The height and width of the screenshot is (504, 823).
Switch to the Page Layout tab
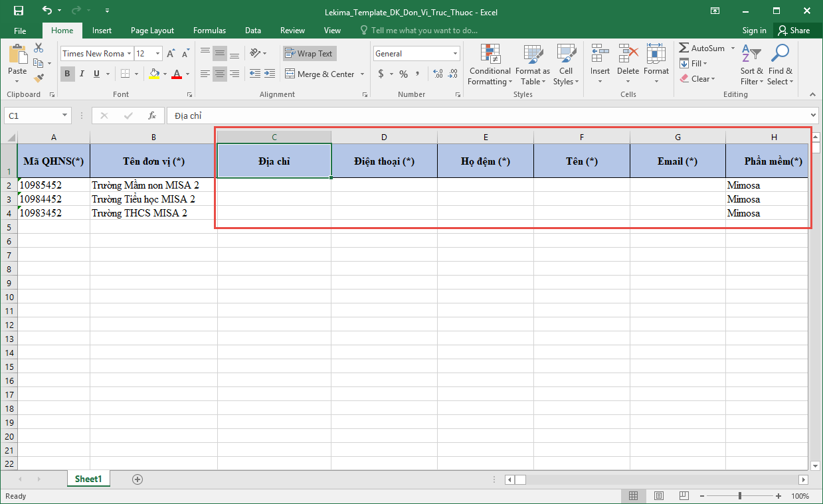pos(152,31)
